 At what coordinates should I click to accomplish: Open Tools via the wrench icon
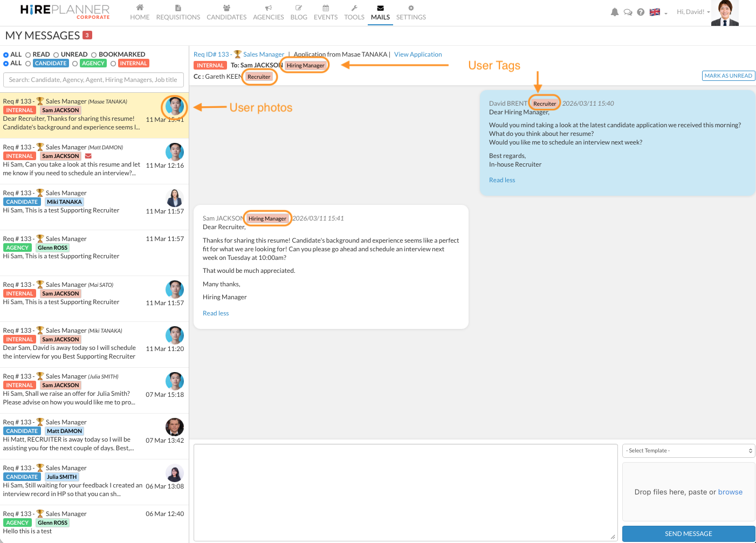[x=354, y=8]
